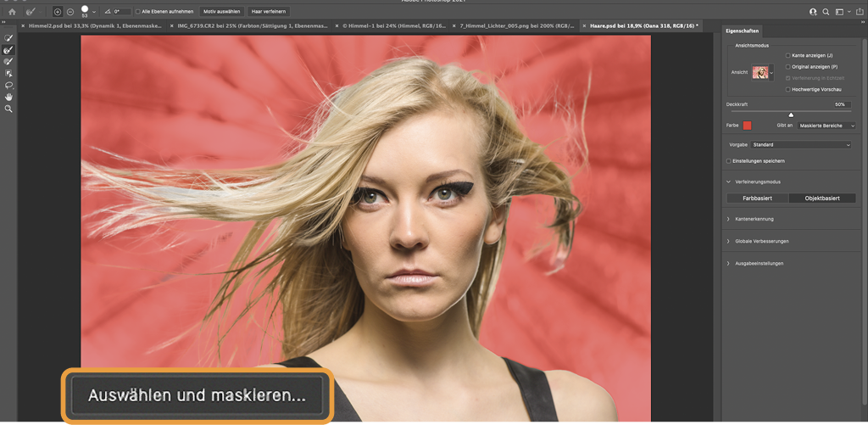The width and height of the screenshot is (868, 425).
Task: Switch brush to subtract (minus) mode
Action: coord(70,12)
